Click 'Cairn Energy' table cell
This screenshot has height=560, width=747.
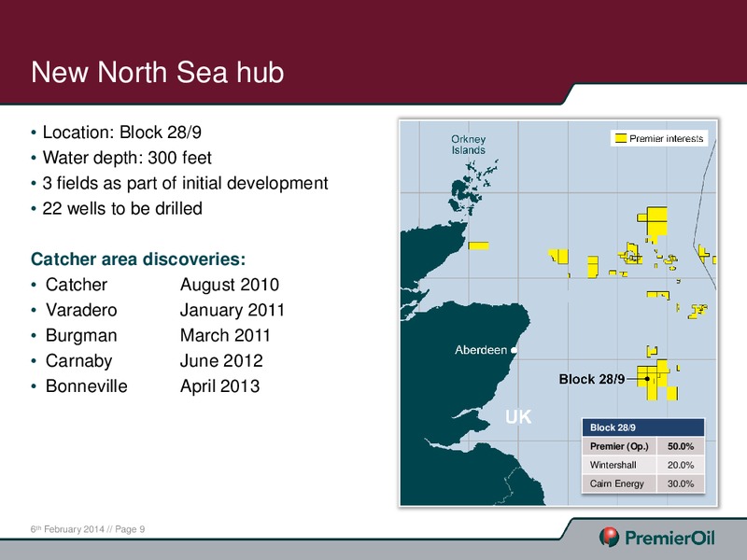pos(619,483)
